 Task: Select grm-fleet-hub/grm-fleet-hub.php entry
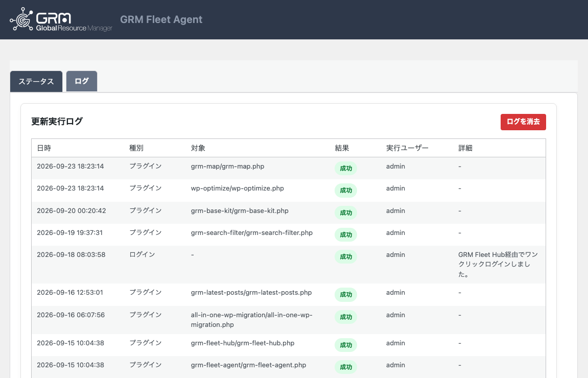pos(243,343)
